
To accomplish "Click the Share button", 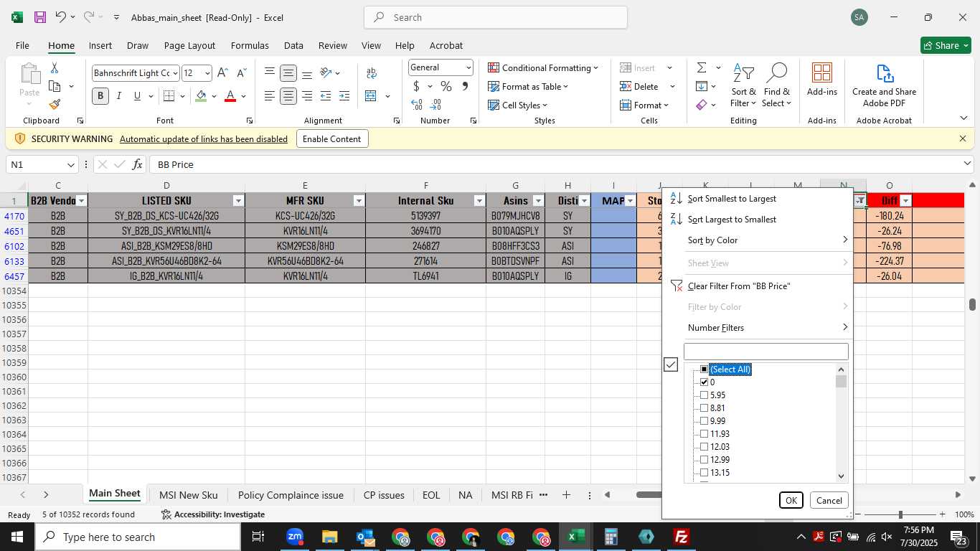I will point(946,45).
